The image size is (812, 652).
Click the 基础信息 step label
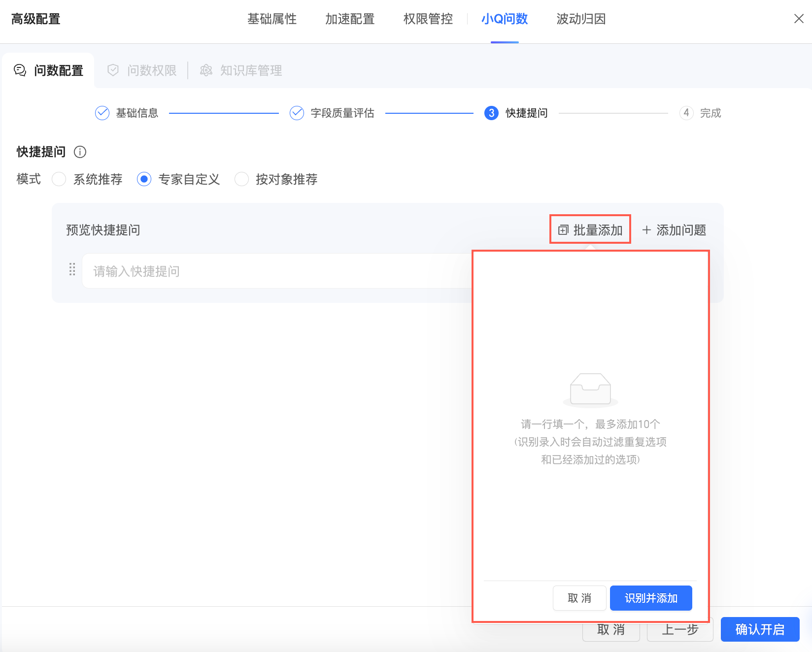pyautogui.click(x=137, y=113)
